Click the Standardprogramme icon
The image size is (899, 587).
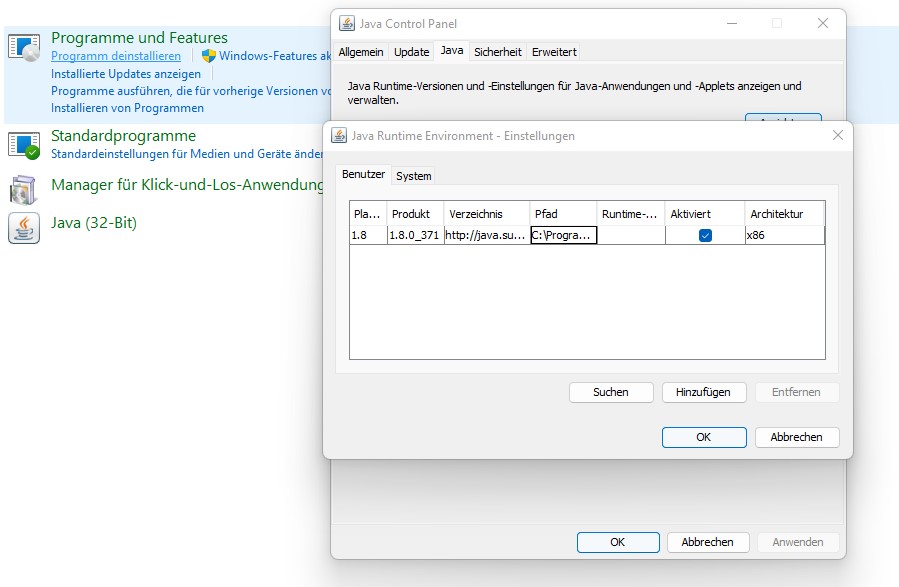tap(23, 144)
